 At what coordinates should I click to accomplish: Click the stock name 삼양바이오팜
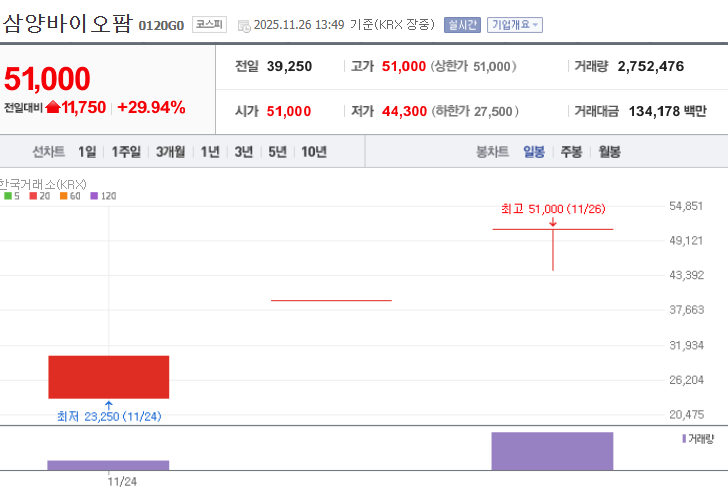coord(68,23)
